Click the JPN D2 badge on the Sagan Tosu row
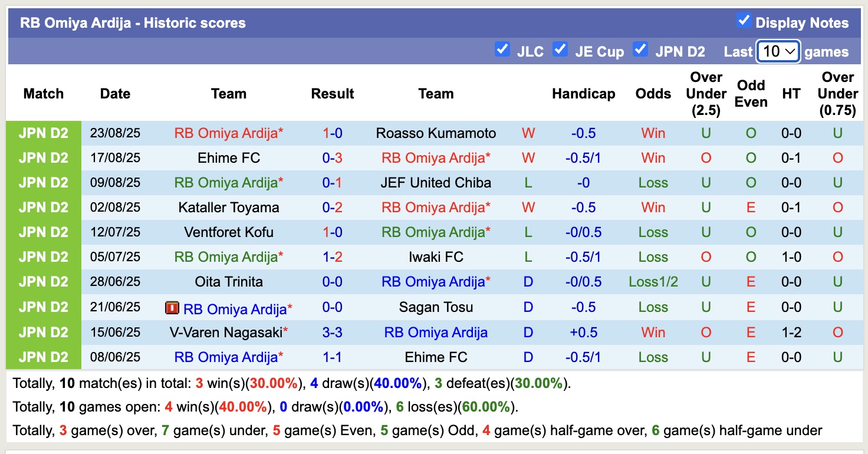The height and width of the screenshot is (454, 868). (43, 307)
